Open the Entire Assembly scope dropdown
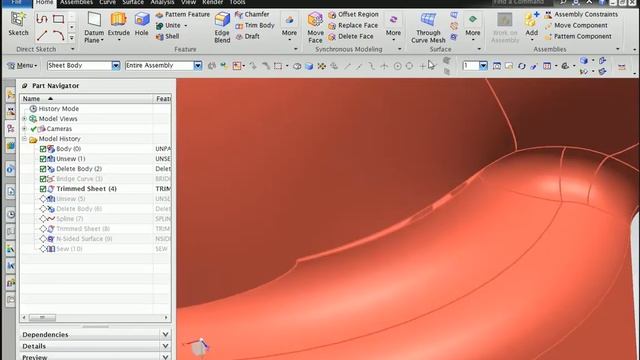The width and height of the screenshot is (640, 360). pos(198,65)
